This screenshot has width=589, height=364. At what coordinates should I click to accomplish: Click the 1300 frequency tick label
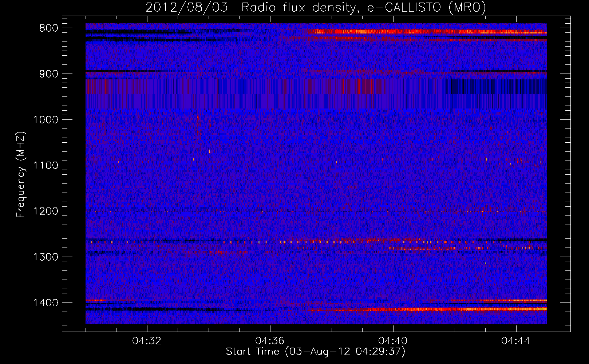click(x=46, y=257)
